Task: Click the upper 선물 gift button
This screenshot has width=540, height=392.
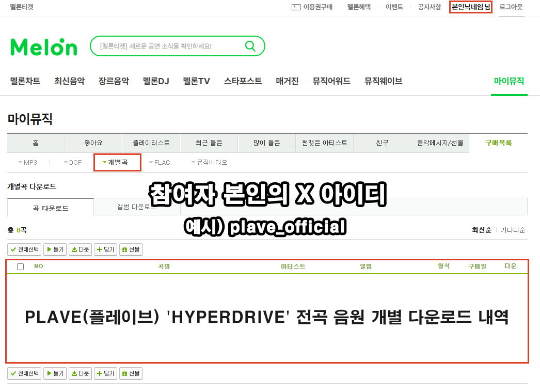Action: coord(131,249)
